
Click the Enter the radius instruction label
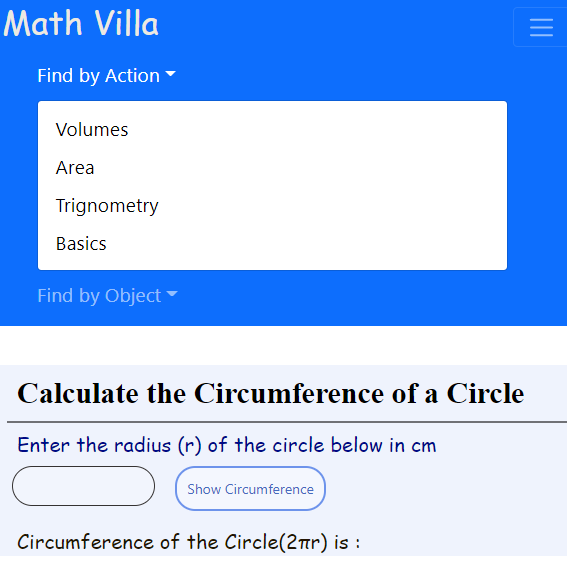pyautogui.click(x=227, y=445)
